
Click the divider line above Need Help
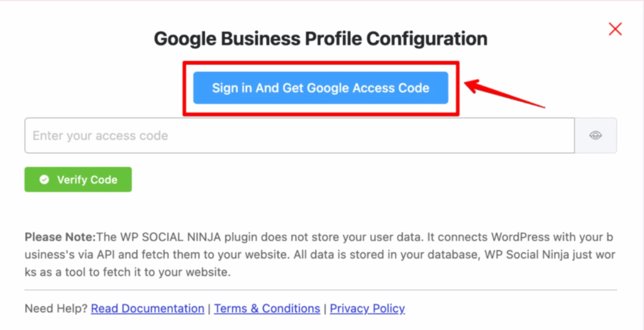[320, 290]
